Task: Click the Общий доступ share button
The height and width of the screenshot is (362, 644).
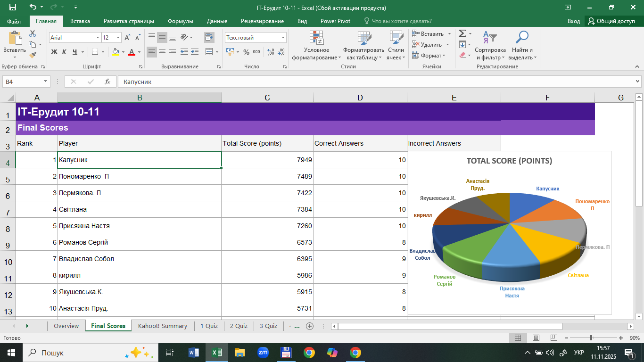Action: click(x=611, y=21)
